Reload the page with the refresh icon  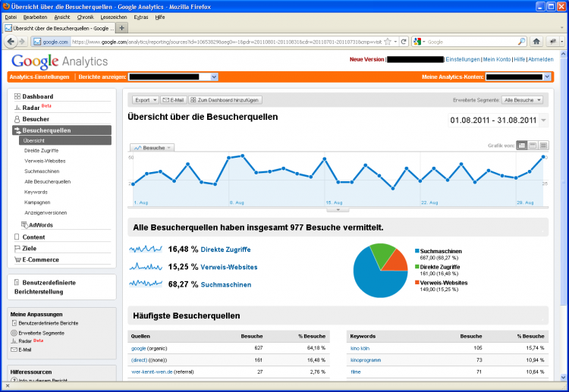tap(404, 42)
